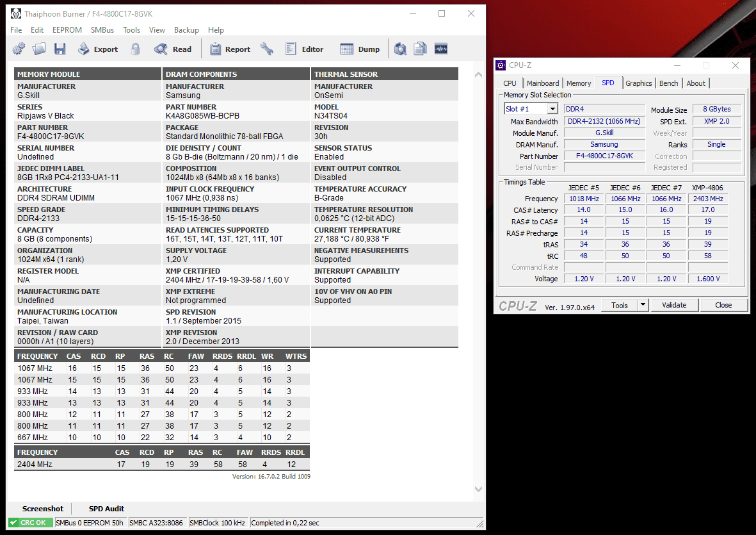Switch to the CPU tab in CPU-Z
The image size is (756, 535).
pyautogui.click(x=510, y=83)
